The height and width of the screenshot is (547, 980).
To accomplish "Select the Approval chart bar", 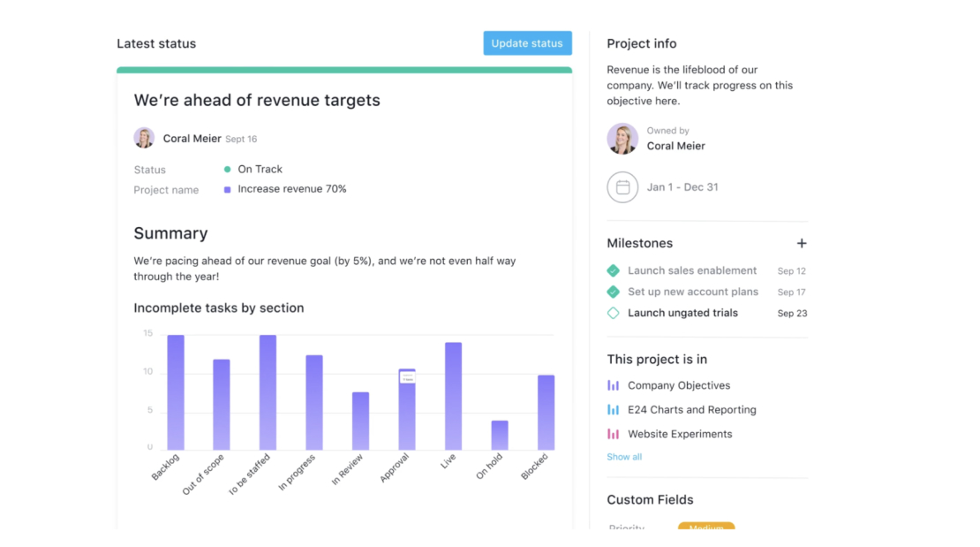I will (x=407, y=409).
